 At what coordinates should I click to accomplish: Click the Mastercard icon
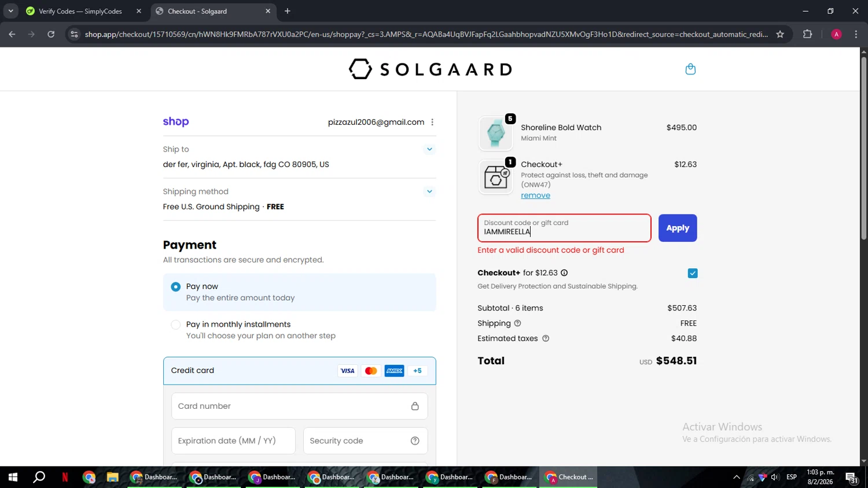tap(371, 371)
